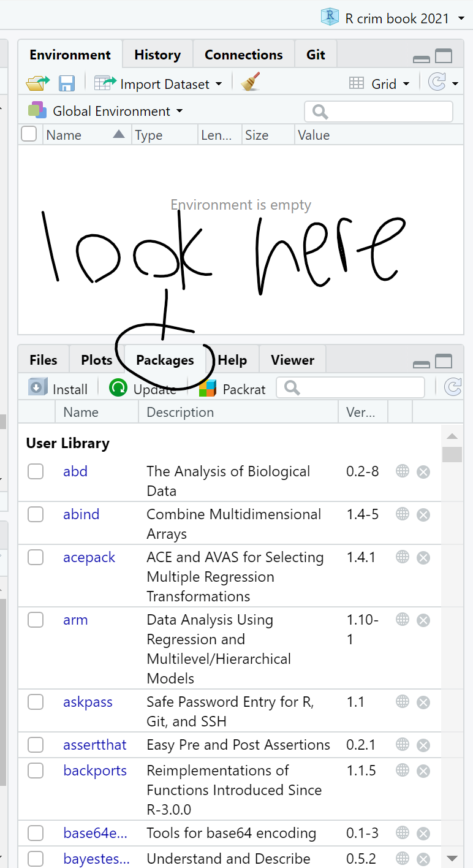
Task: Load the acepack package via its checkbox
Action: click(36, 557)
